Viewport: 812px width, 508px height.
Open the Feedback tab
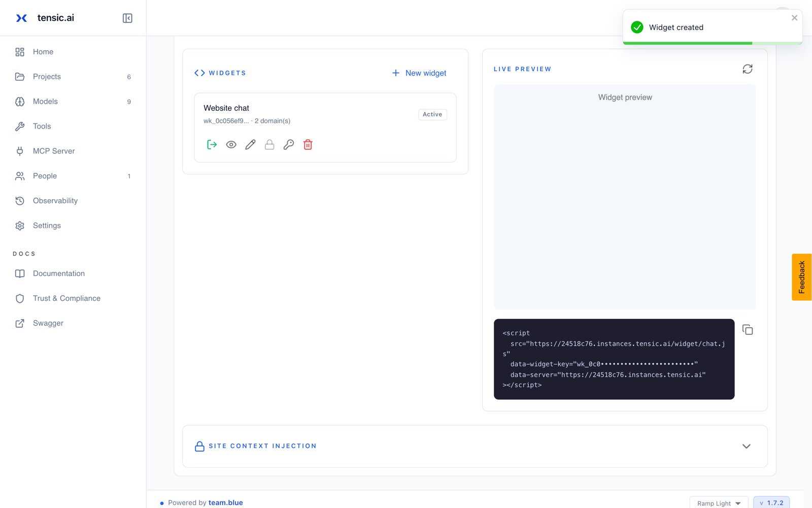tap(801, 277)
